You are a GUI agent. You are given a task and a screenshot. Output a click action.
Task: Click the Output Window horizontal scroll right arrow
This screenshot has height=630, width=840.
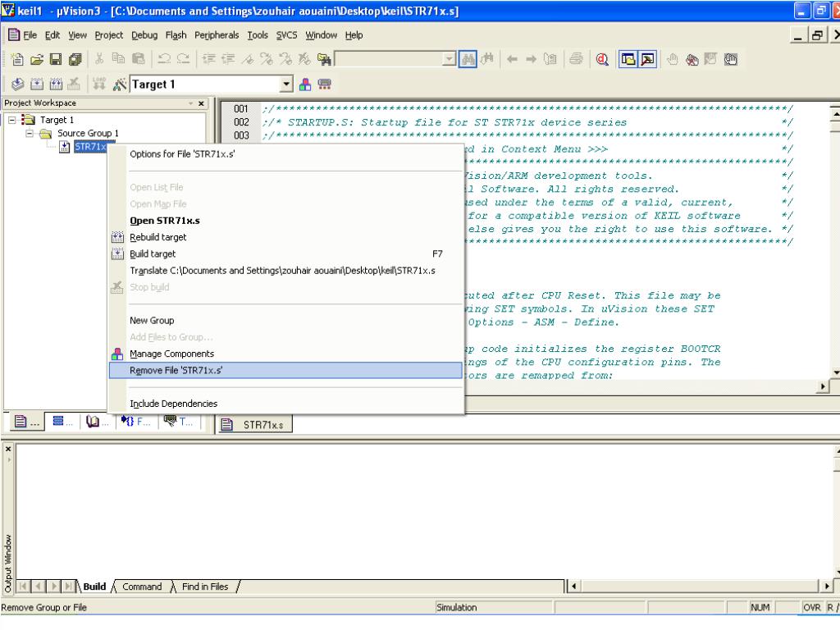(827, 587)
